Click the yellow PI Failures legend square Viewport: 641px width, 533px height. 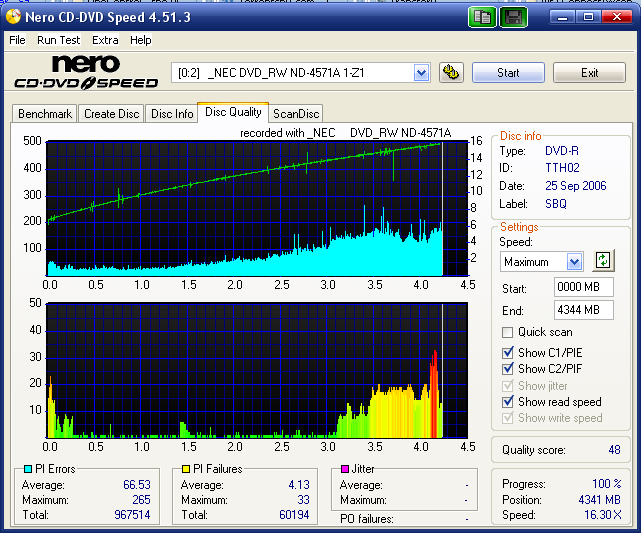186,468
